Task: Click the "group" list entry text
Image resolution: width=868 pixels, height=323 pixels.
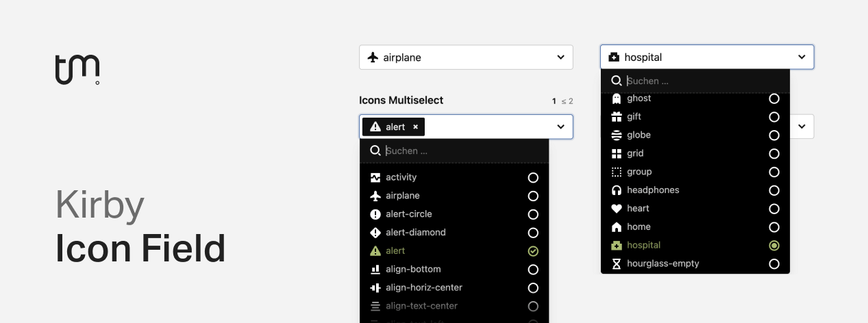Action: (639, 172)
